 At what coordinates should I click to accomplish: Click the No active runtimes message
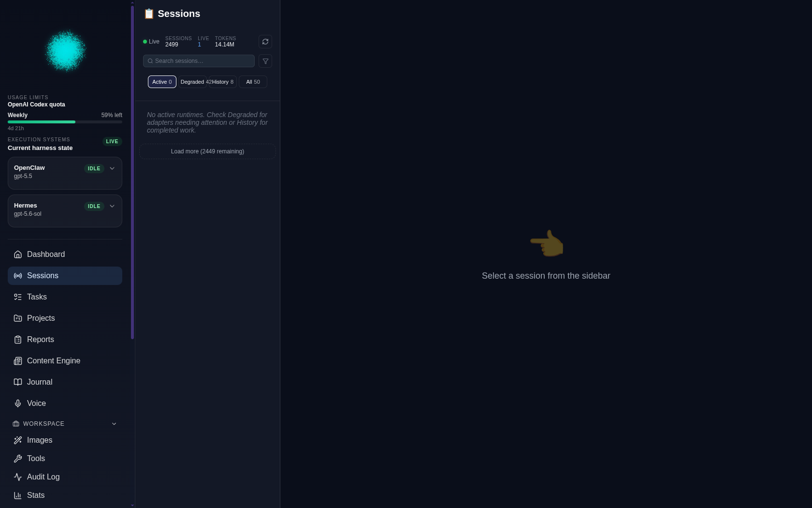pyautogui.click(x=207, y=122)
